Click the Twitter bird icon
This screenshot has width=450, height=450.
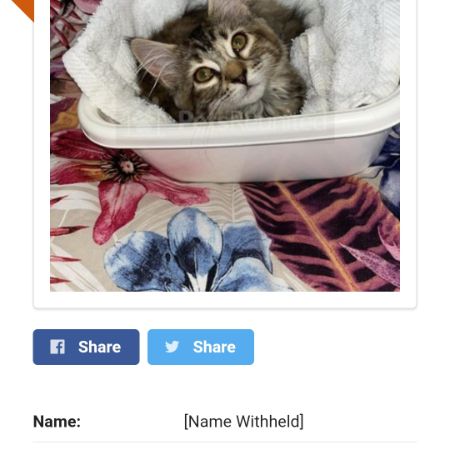click(172, 347)
